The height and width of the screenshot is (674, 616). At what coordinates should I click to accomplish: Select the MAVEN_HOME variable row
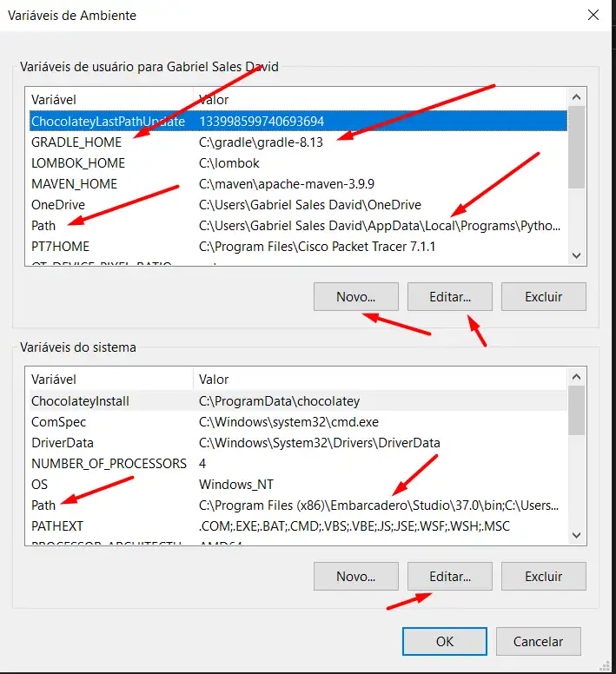74,184
